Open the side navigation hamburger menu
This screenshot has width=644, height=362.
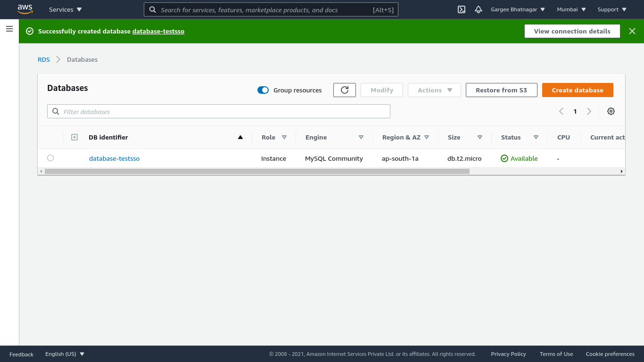(x=9, y=29)
